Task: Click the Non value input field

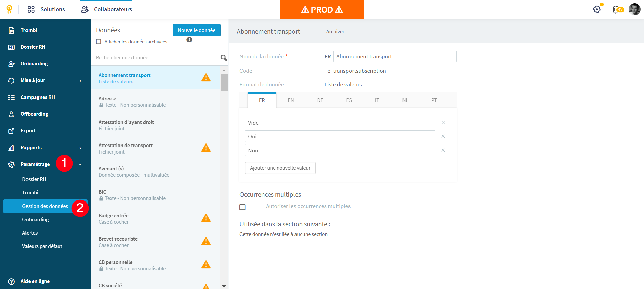Action: pyautogui.click(x=340, y=150)
